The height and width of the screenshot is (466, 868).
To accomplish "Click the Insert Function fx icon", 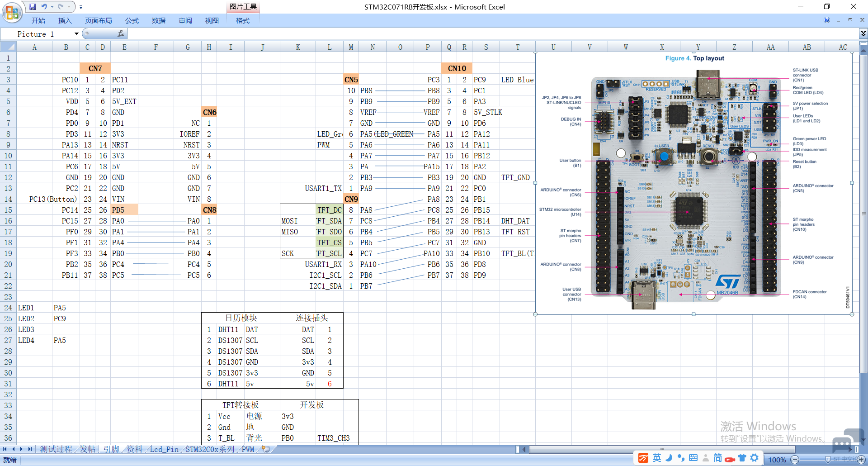I will [121, 34].
